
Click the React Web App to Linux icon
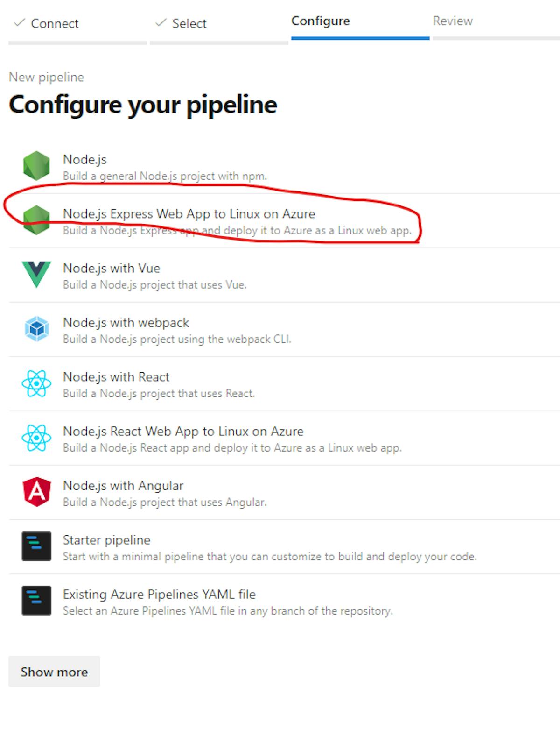point(36,438)
